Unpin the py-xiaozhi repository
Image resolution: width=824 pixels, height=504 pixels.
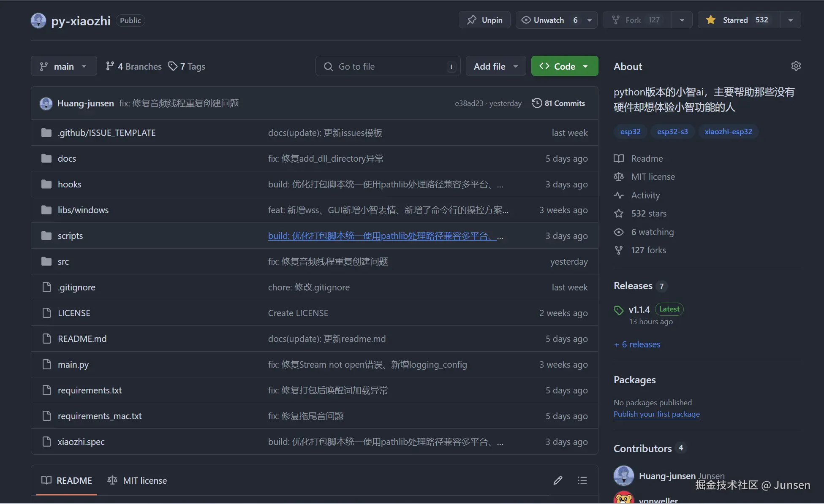pos(484,19)
